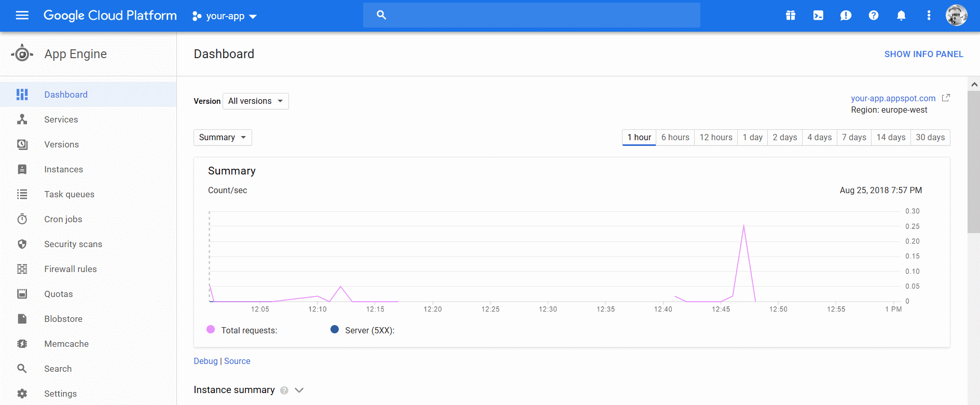Open Cron jobs clock icon
The image size is (980, 405).
pos(22,219)
